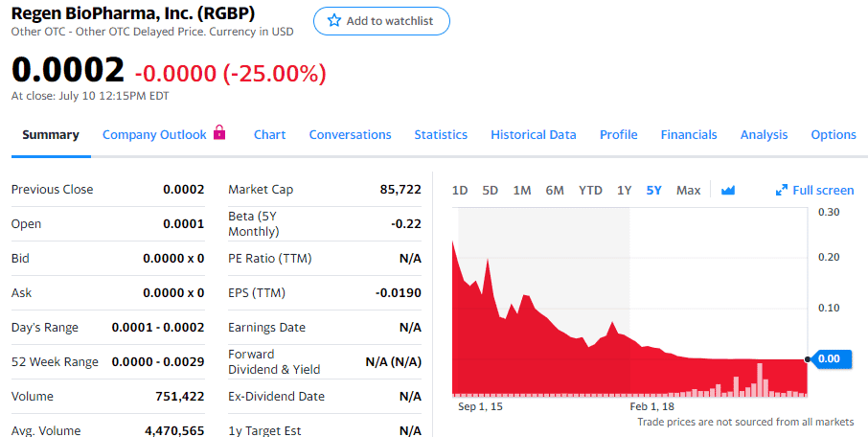Open the Company Outlook tab
The height and width of the screenshot is (437, 868).
point(154,134)
